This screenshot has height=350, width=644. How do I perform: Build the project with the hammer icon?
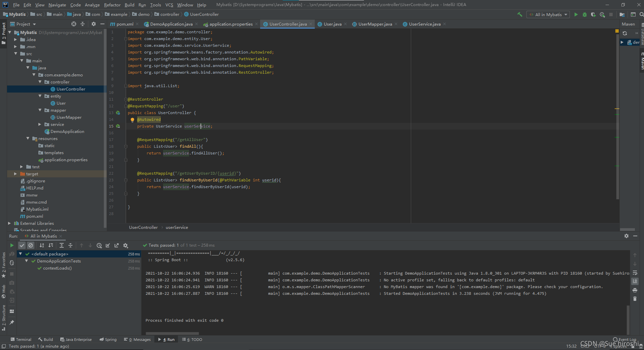520,14
